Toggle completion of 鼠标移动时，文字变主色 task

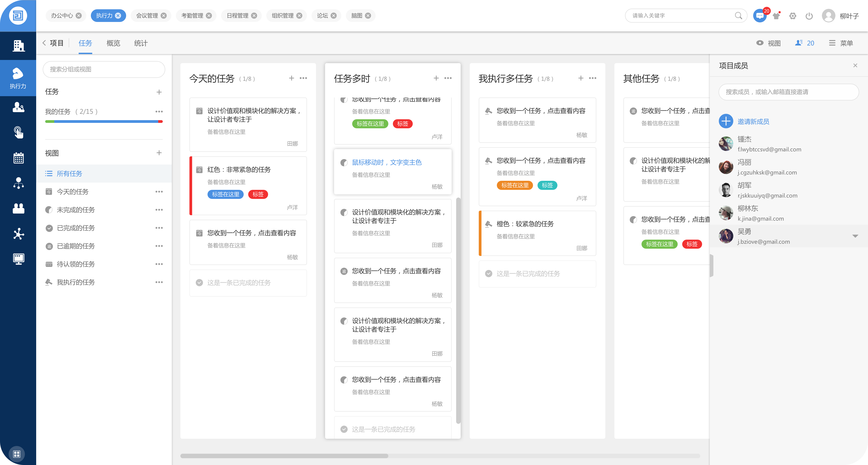click(x=344, y=163)
